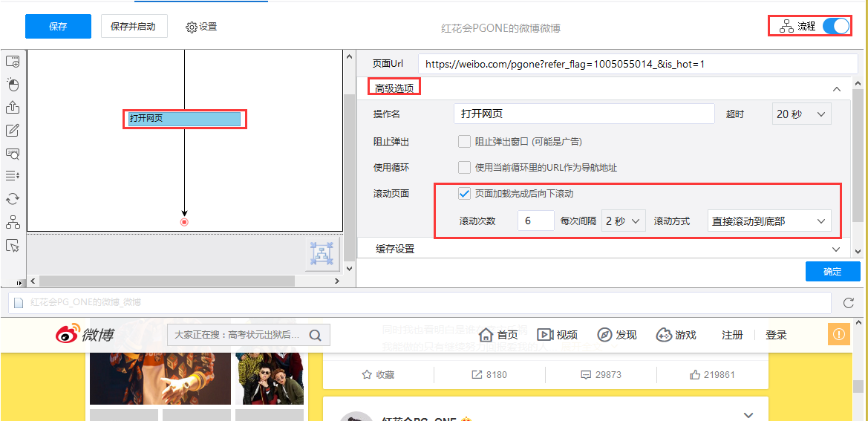
Task: Click the 保存并启动 button
Action: (x=134, y=27)
